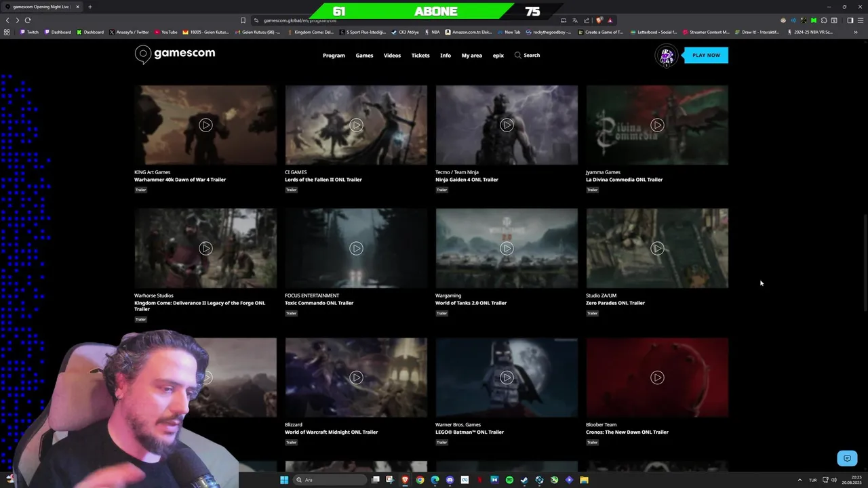Open My area menu item

tap(472, 56)
